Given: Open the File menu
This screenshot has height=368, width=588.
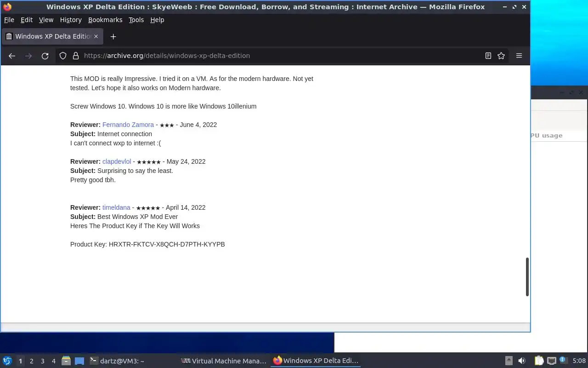Looking at the screenshot, I should click(x=9, y=20).
